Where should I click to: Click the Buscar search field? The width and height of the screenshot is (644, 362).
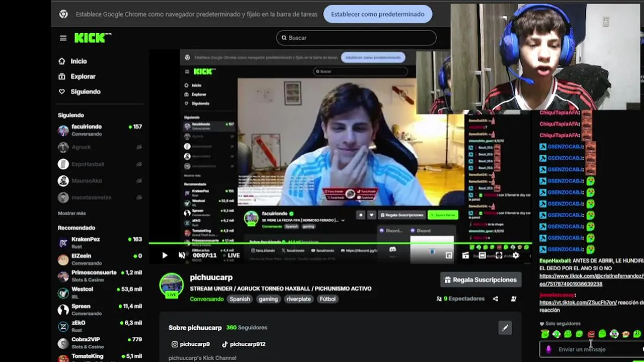356,38
